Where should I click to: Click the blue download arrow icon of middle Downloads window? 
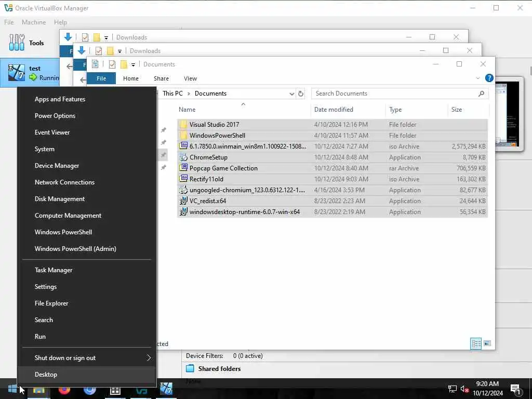pyautogui.click(x=82, y=50)
